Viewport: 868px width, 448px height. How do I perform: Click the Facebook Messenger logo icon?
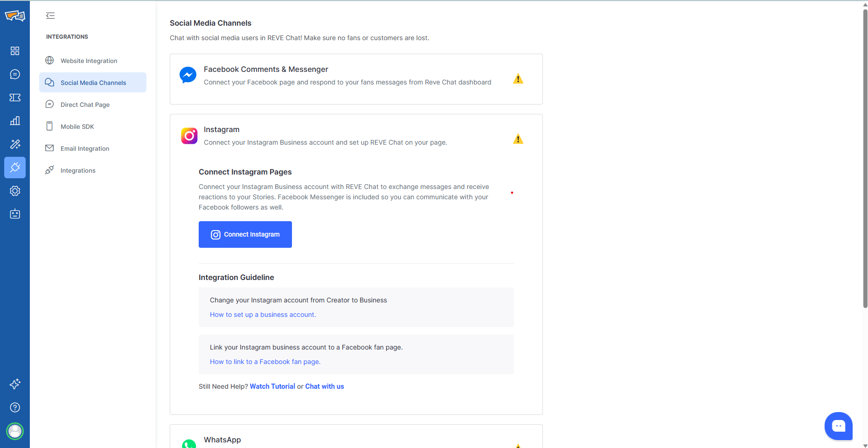tap(188, 75)
